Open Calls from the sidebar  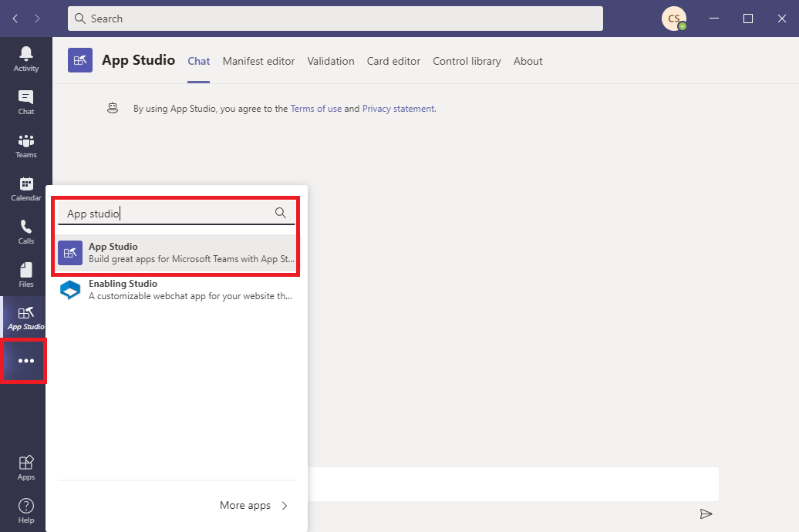coord(26,232)
